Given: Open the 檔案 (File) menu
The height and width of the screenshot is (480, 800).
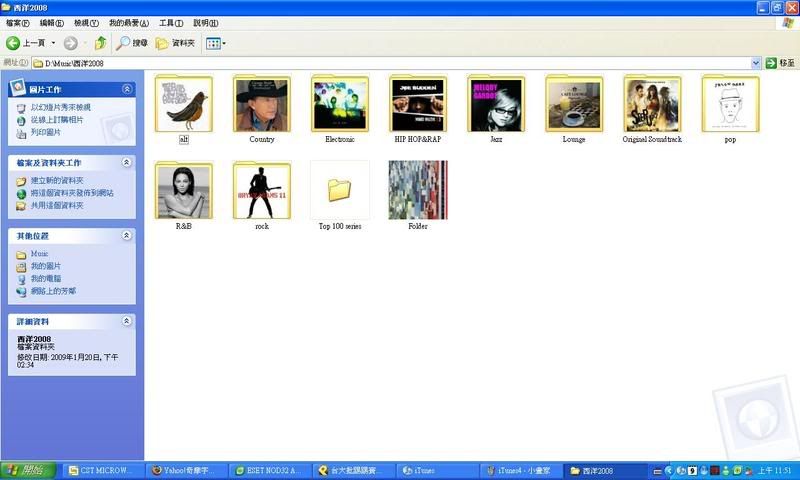Looking at the screenshot, I should click(x=19, y=23).
